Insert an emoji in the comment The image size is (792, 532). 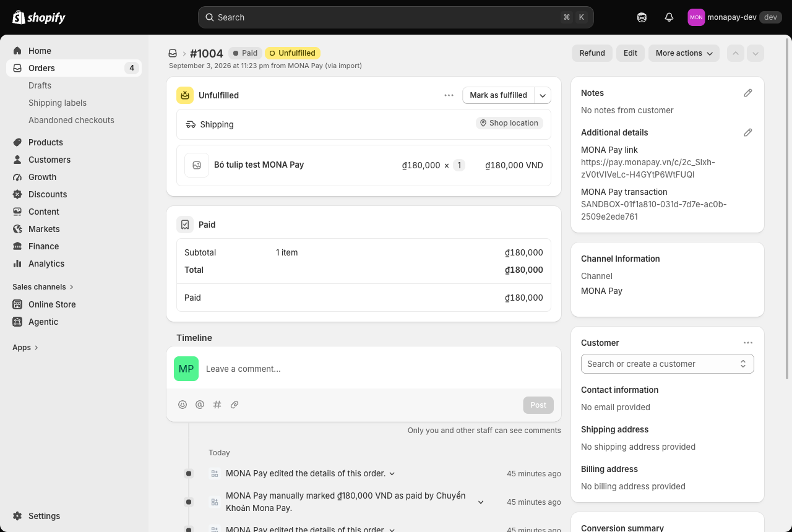click(183, 405)
